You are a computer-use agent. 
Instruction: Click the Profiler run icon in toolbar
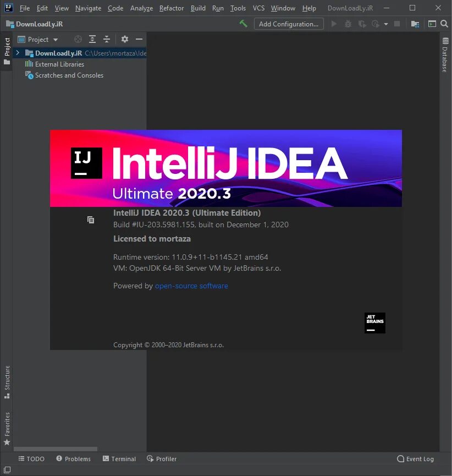coord(376,24)
